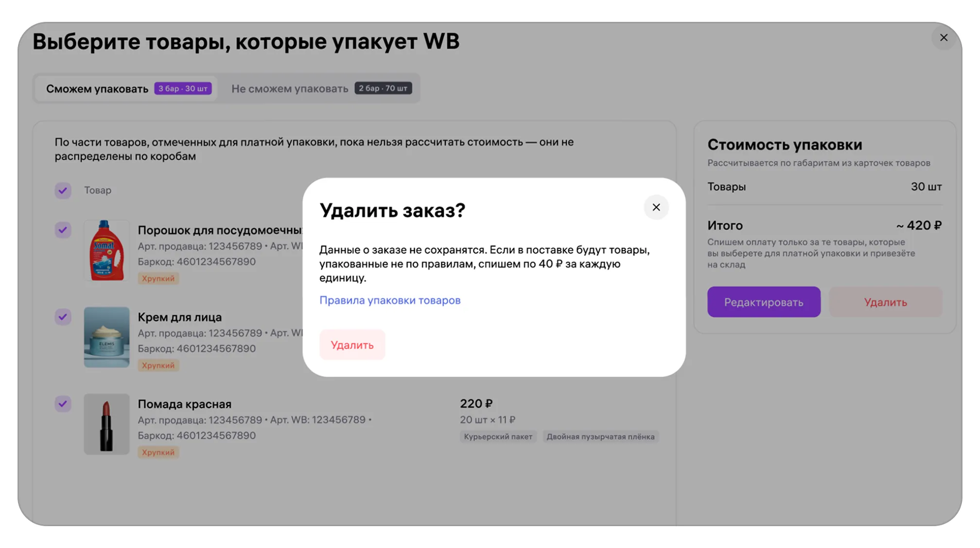Switch to 'Сможем упаковать' tab

(x=97, y=89)
